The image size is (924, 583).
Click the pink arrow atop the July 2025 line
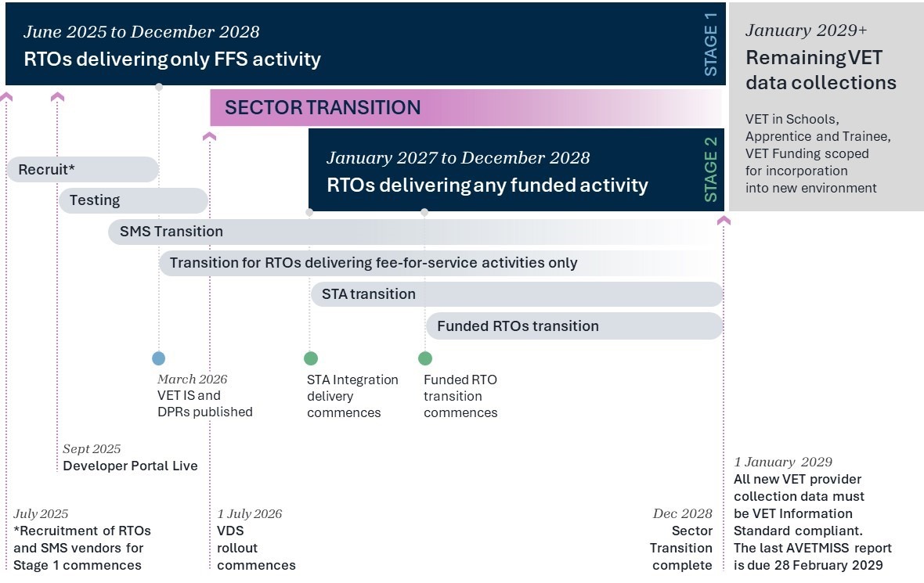point(7,96)
